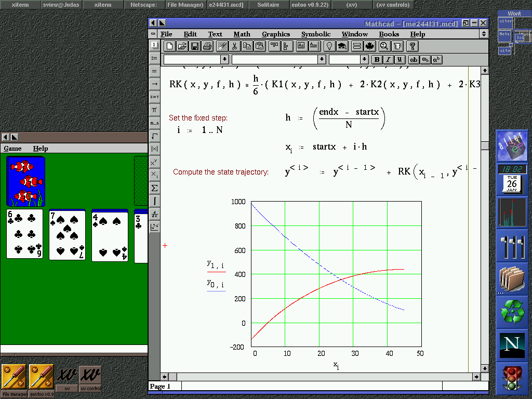The width and height of the screenshot is (532, 399).
Task: Click the Netscape icon in the dock
Action: coord(512,344)
